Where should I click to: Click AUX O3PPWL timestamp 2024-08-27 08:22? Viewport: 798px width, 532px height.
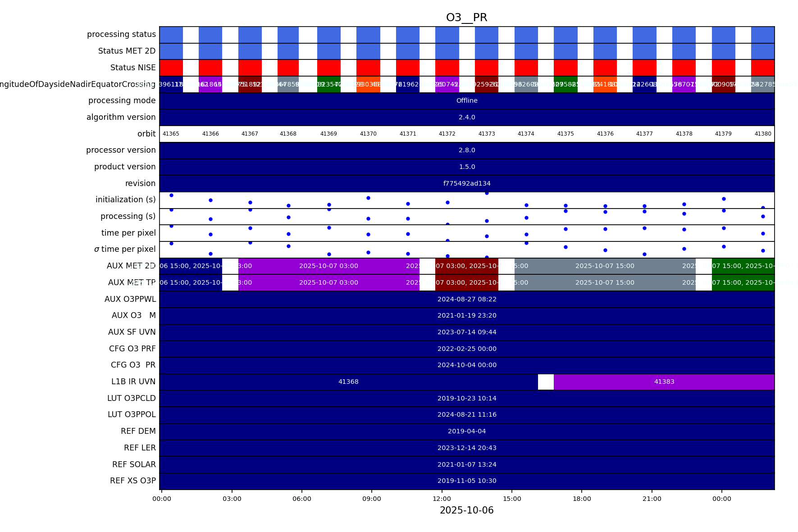click(x=467, y=299)
